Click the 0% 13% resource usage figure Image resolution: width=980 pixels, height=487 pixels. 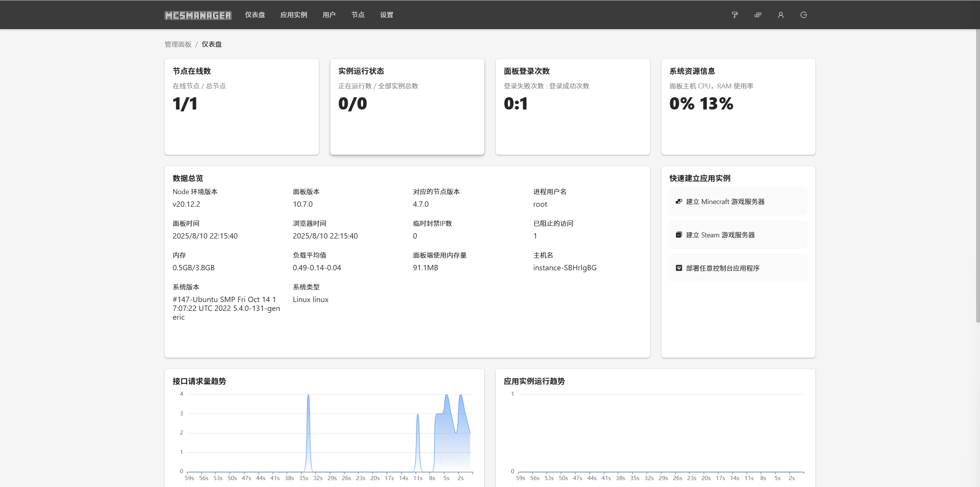701,103
